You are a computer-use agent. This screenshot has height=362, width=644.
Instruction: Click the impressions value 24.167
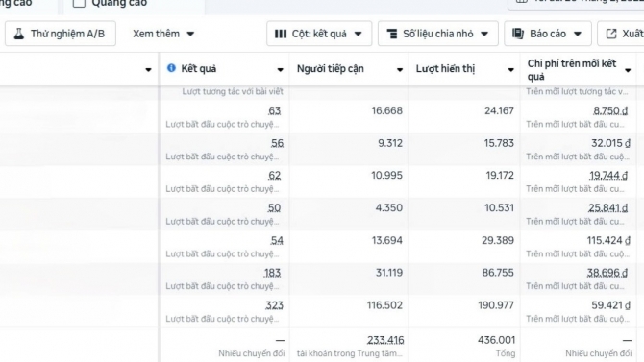(499, 110)
